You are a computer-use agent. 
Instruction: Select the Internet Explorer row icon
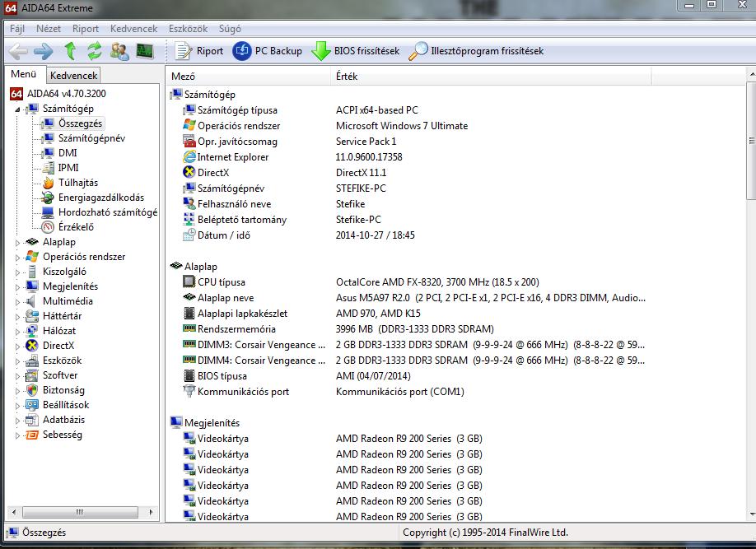[x=189, y=157]
